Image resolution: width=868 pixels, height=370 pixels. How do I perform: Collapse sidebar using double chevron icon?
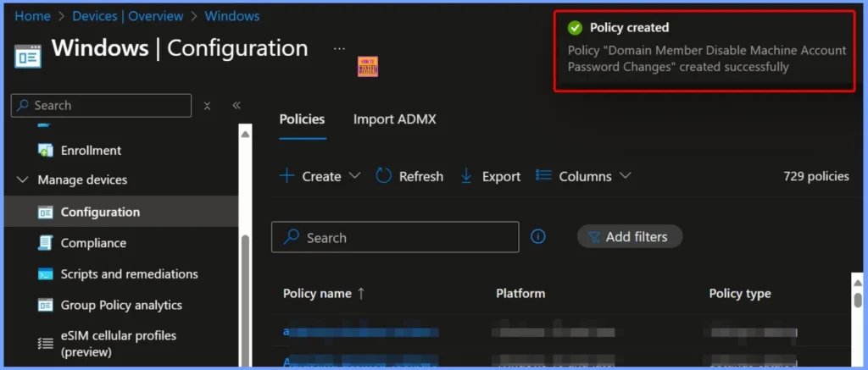pyautogui.click(x=236, y=106)
